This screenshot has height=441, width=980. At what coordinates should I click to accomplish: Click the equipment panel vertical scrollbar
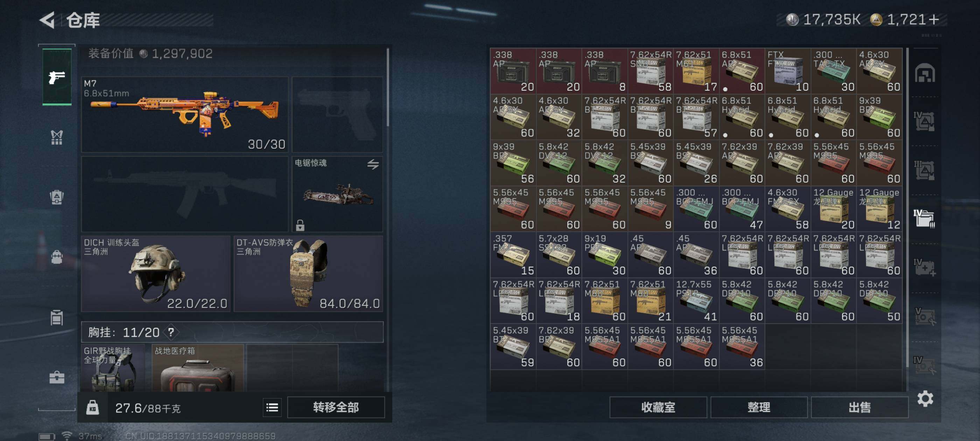(x=388, y=87)
